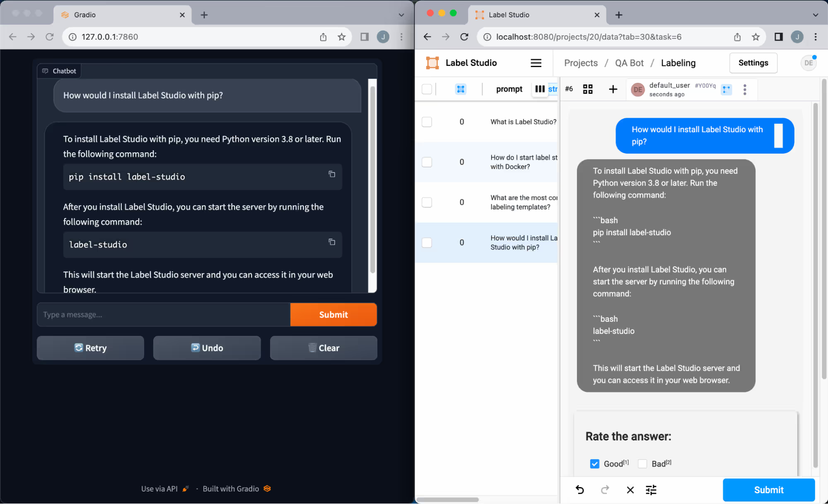
Task: Open annotation grid view icon
Action: point(588,89)
